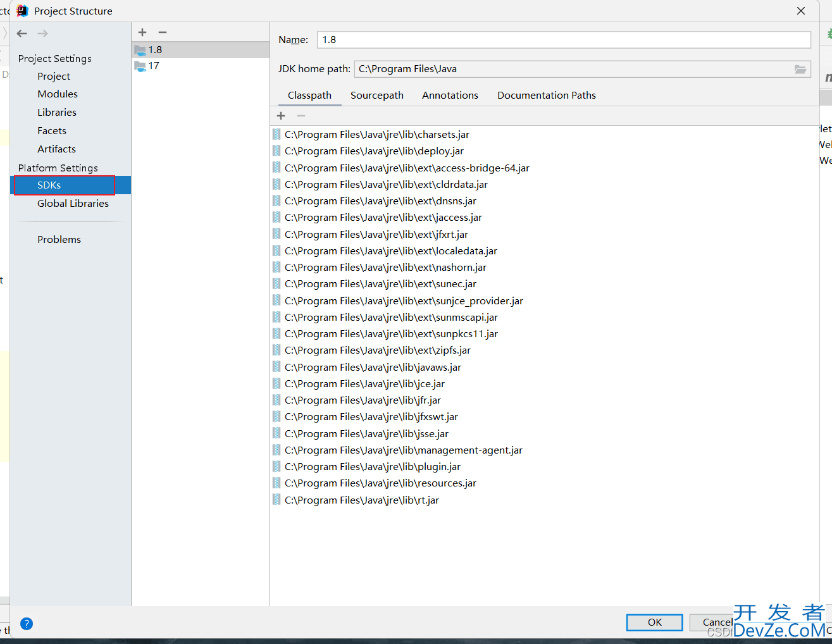Click the Cancel button
Screen dimensions: 832x644
coord(717,622)
